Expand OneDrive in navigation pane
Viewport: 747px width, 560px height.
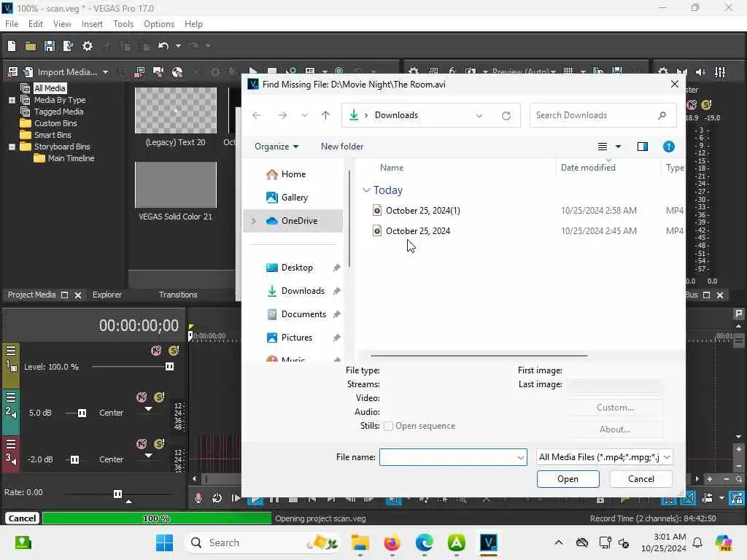[253, 221]
